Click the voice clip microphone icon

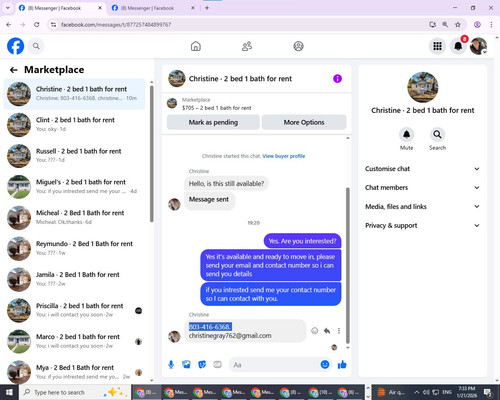tap(171, 365)
